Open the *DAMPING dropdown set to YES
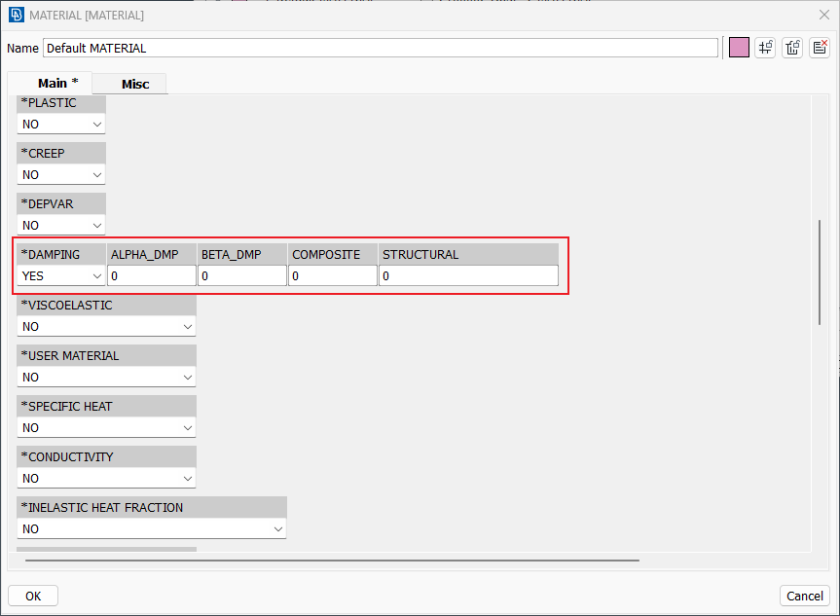840x616 pixels. coord(61,276)
